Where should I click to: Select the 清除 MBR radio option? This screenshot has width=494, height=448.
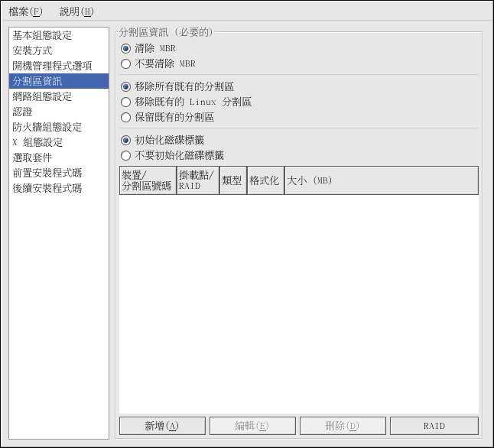point(126,49)
